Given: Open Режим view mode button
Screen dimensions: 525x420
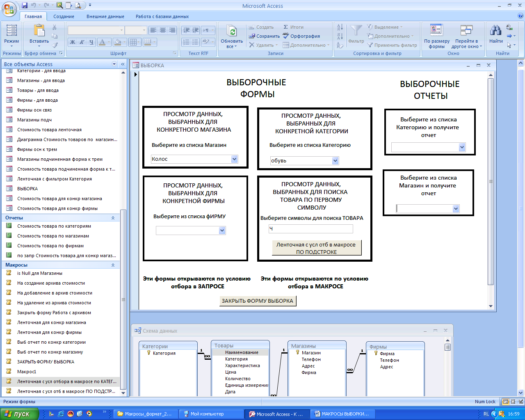Looking at the screenshot, I should [11, 36].
